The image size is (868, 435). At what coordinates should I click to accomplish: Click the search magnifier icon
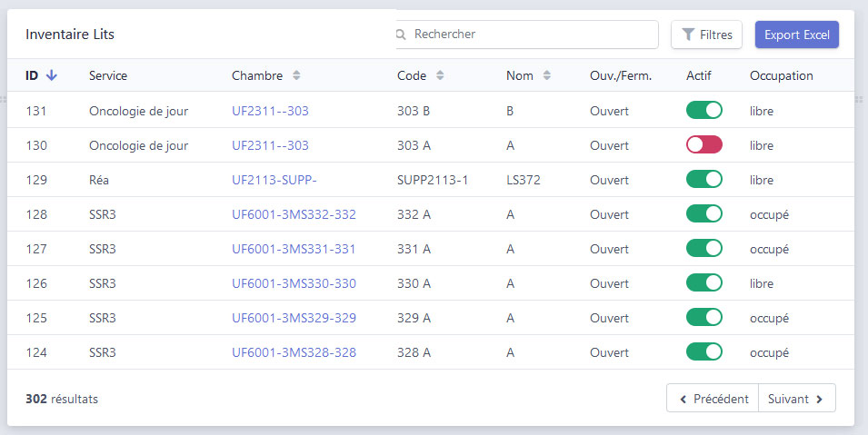click(401, 35)
